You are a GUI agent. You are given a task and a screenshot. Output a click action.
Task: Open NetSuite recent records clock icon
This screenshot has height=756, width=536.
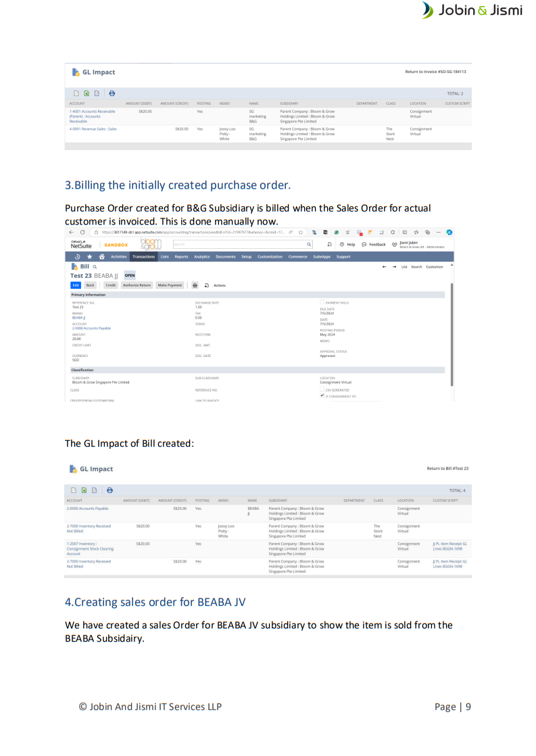click(x=78, y=257)
